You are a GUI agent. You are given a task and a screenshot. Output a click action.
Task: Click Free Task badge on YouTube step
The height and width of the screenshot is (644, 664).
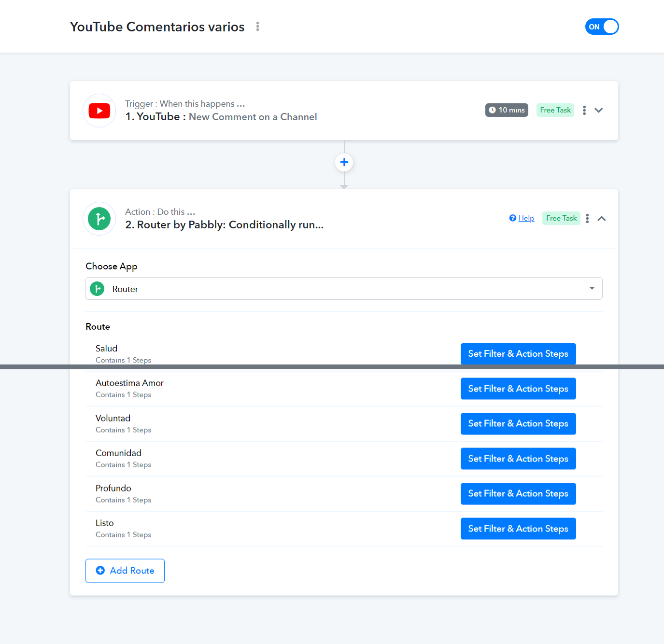click(x=555, y=110)
